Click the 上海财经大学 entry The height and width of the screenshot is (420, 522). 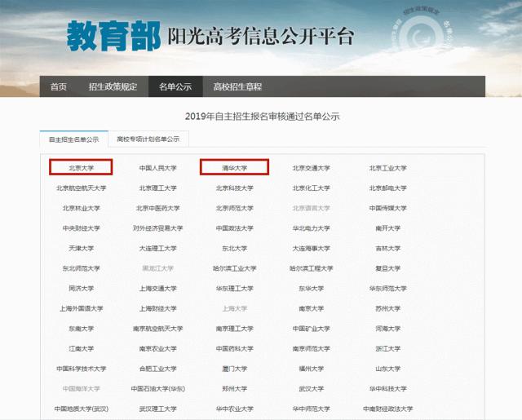[x=157, y=308]
